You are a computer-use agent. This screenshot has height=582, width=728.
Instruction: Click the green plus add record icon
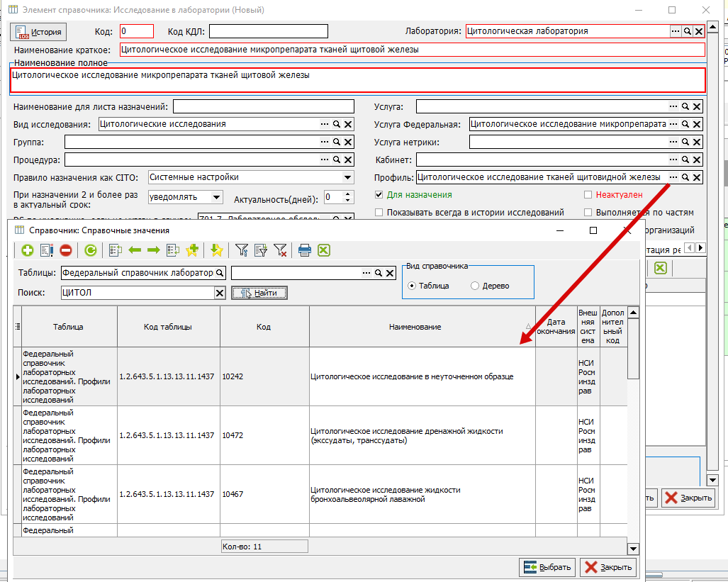click(28, 250)
